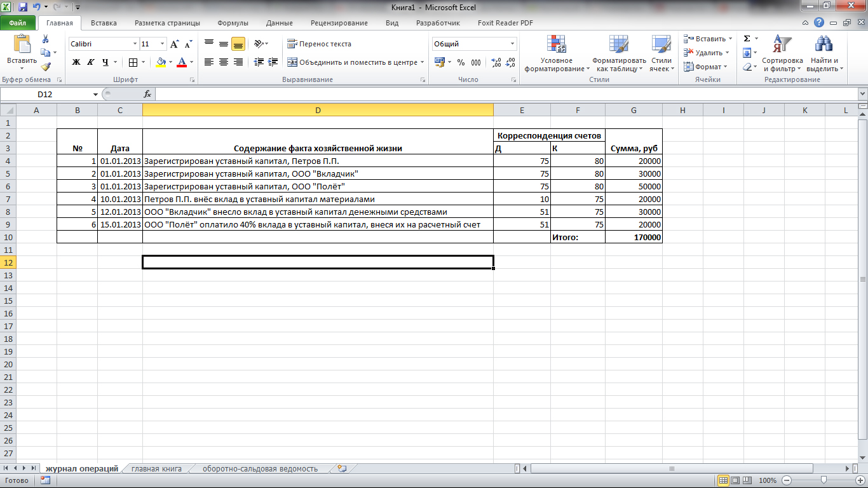
Task: Toggle bold (Ж) formatting
Action: pyautogui.click(x=76, y=62)
